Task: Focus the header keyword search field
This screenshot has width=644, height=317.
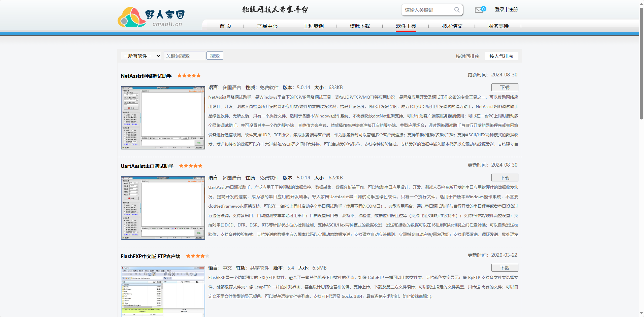Action: pos(428,10)
